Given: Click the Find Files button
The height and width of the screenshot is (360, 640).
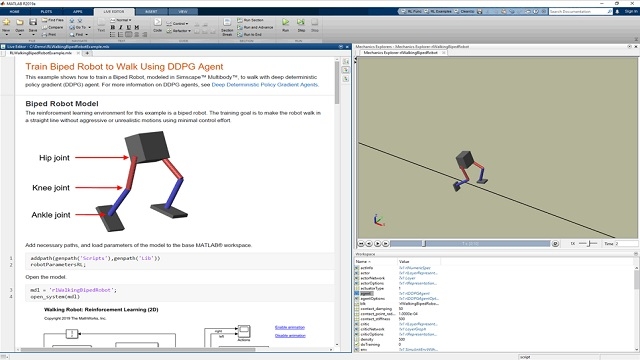Looking at the screenshot, I should point(53,20).
